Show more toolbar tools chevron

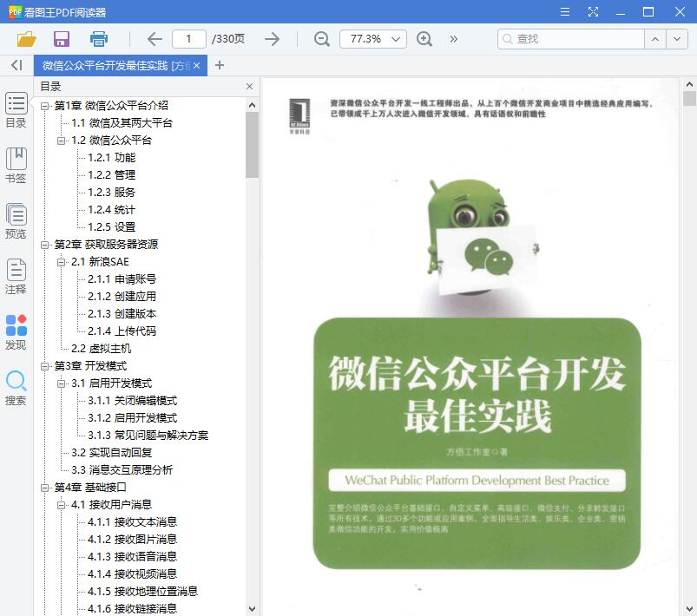point(453,39)
